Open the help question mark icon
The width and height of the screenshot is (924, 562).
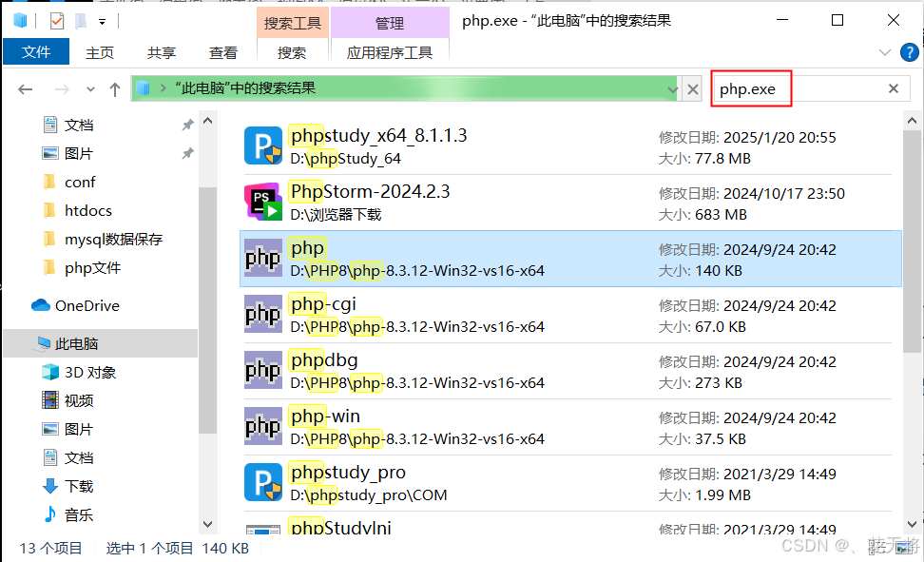(x=910, y=52)
